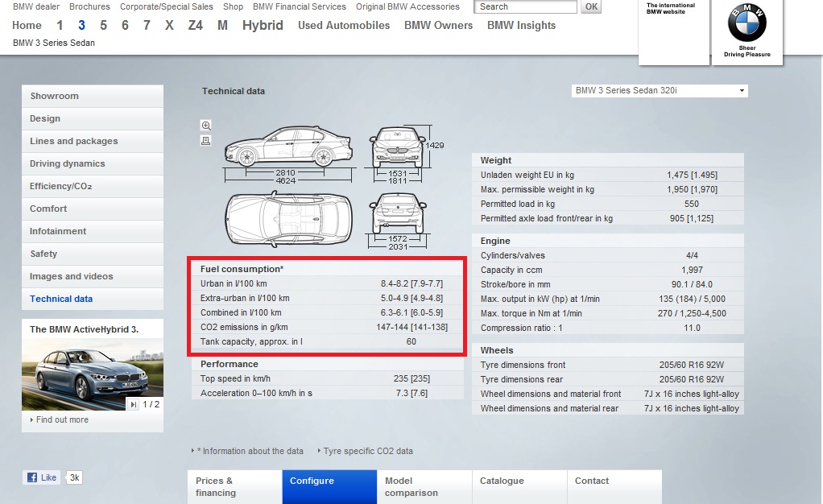Image resolution: width=823 pixels, height=504 pixels.
Task: Click the side-view car dimension drawing
Action: pos(288,148)
